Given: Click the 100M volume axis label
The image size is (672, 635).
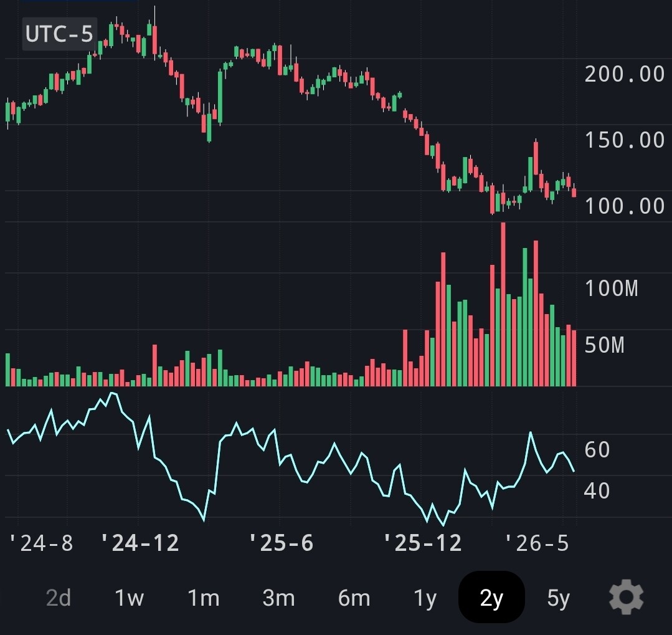Looking at the screenshot, I should [x=612, y=288].
